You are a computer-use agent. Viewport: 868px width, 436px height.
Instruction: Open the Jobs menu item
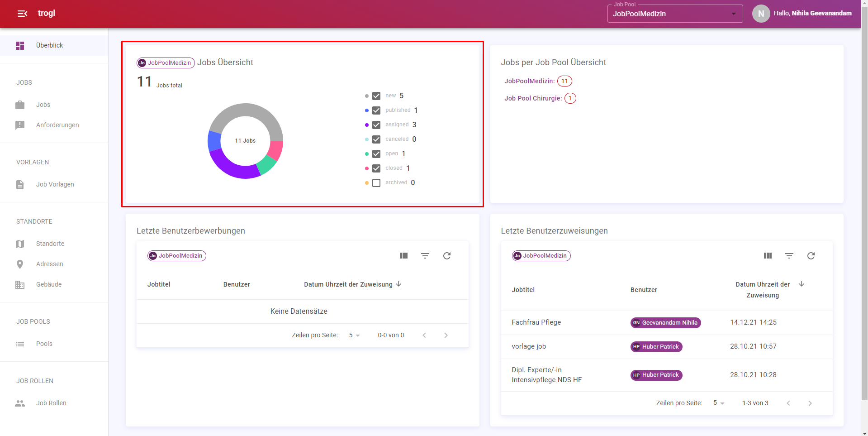54,105
